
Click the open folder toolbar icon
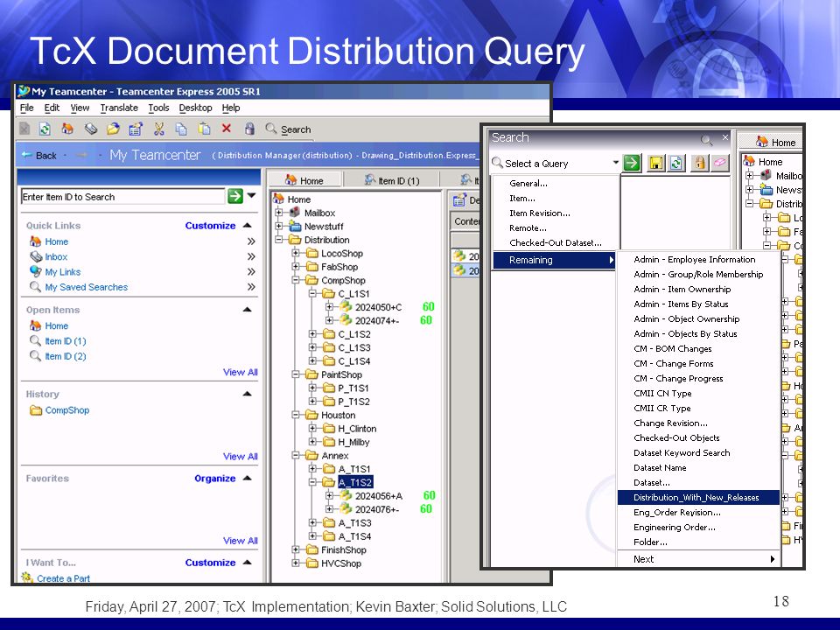tap(113, 129)
